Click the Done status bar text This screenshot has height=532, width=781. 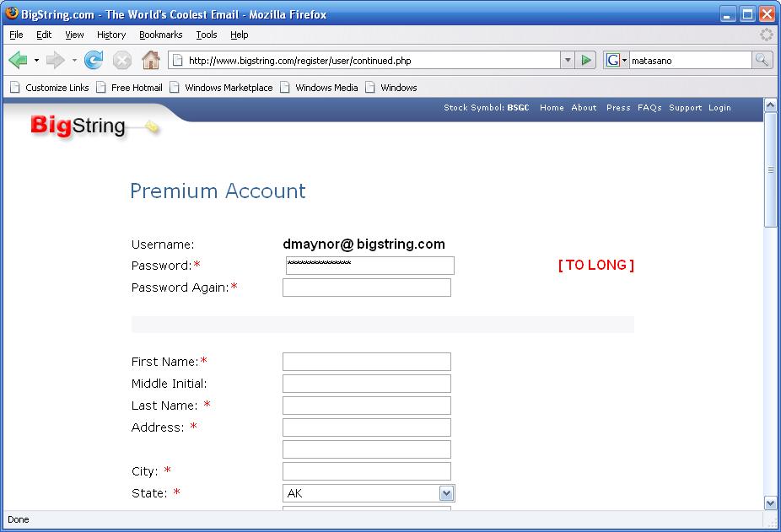pyautogui.click(x=19, y=519)
